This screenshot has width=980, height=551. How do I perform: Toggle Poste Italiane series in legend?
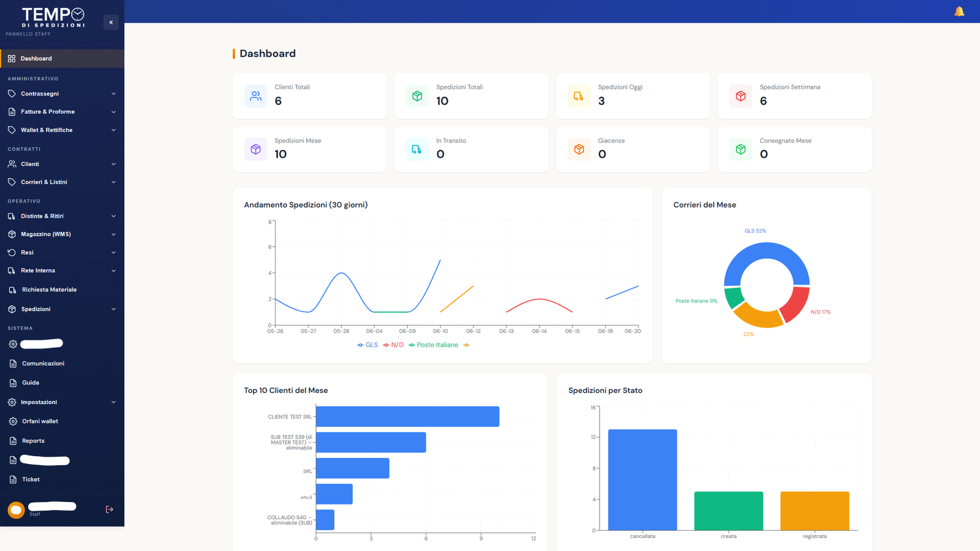[433, 345]
